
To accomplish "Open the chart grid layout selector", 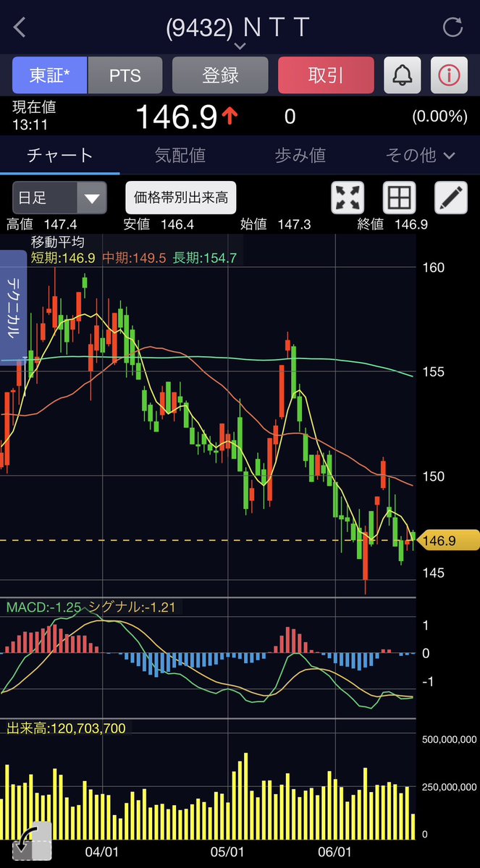I will point(399,198).
